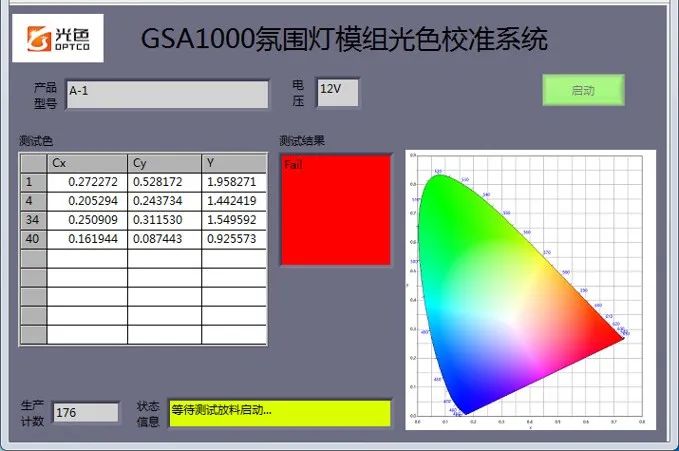Select row header 40 in the test table

tap(33, 240)
